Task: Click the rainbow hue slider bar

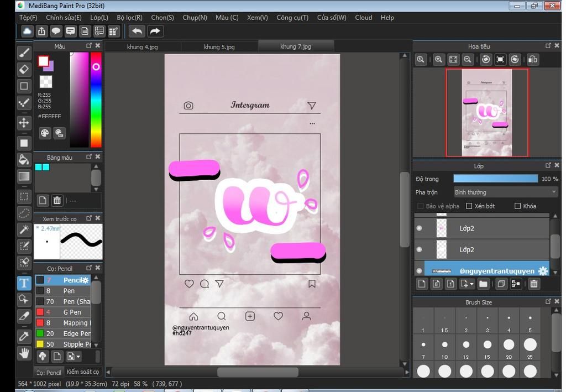Action: coord(96,100)
